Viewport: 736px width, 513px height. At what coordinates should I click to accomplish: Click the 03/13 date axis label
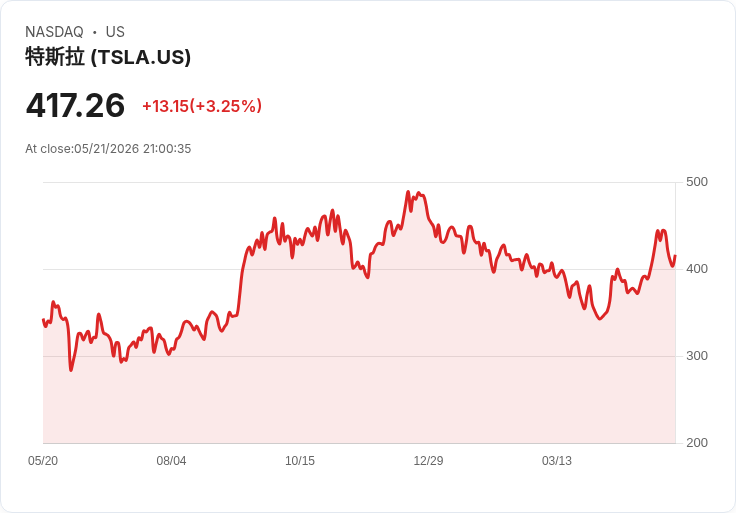click(x=557, y=460)
